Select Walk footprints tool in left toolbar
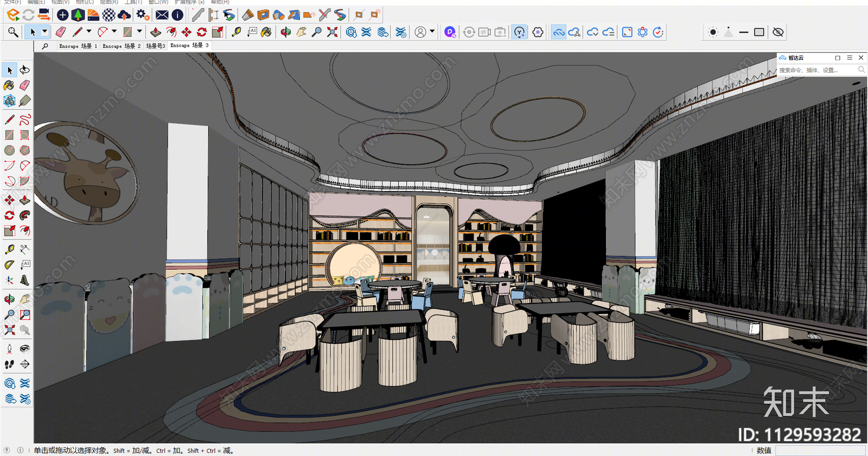The width and height of the screenshot is (868, 456). [x=10, y=364]
